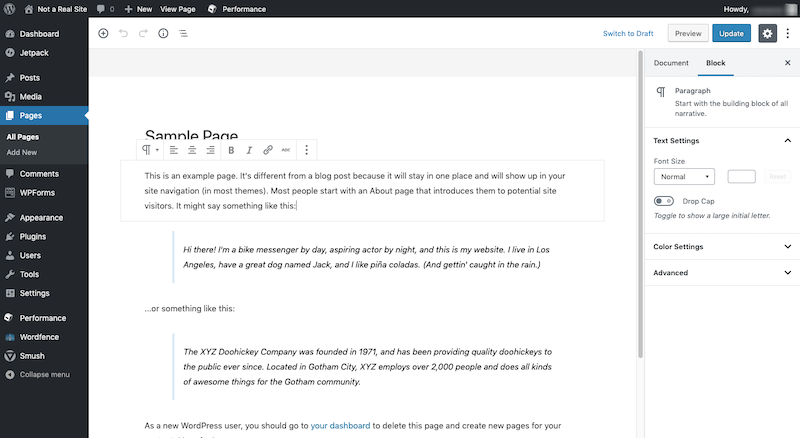Expand the Color Settings section
Image resolution: width=800 pixels, height=438 pixels.
720,246
